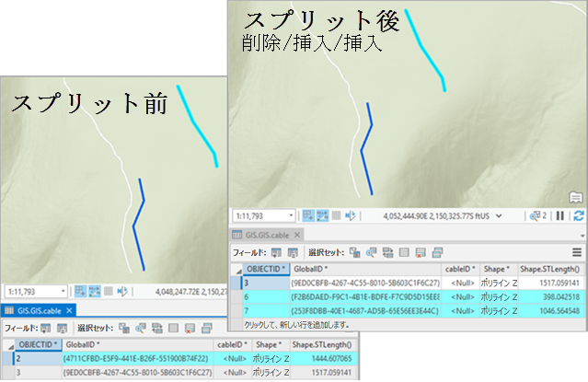
Task: Pause drawing in the split-after map
Action: (x=559, y=215)
